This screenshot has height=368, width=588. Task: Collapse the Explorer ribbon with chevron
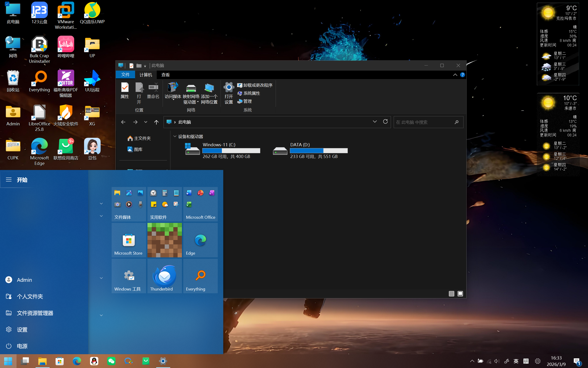[x=455, y=75]
